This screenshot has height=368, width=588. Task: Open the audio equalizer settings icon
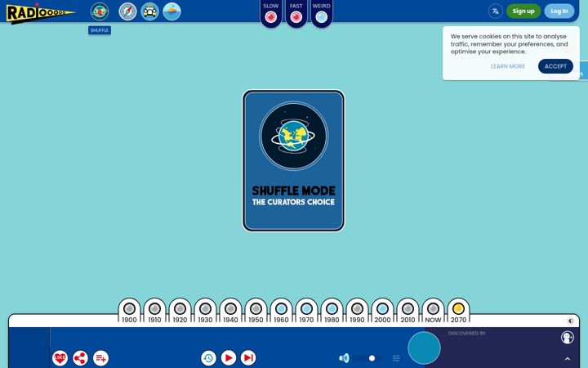click(396, 358)
